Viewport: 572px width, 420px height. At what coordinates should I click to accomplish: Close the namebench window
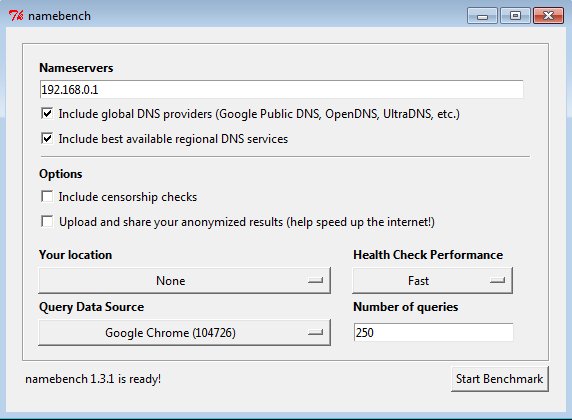[548, 16]
